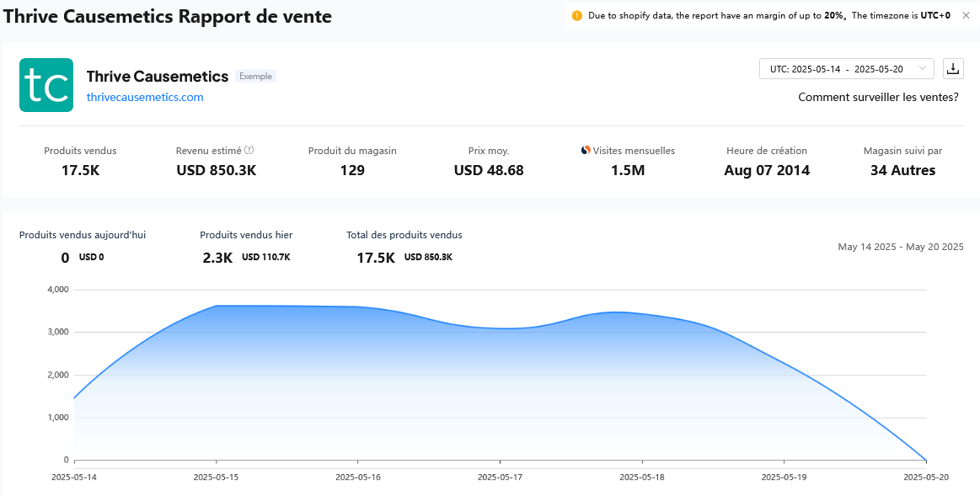Screen dimensions: 980x496
Task: Dismiss the Shopify data margin notice
Action: click(966, 15)
